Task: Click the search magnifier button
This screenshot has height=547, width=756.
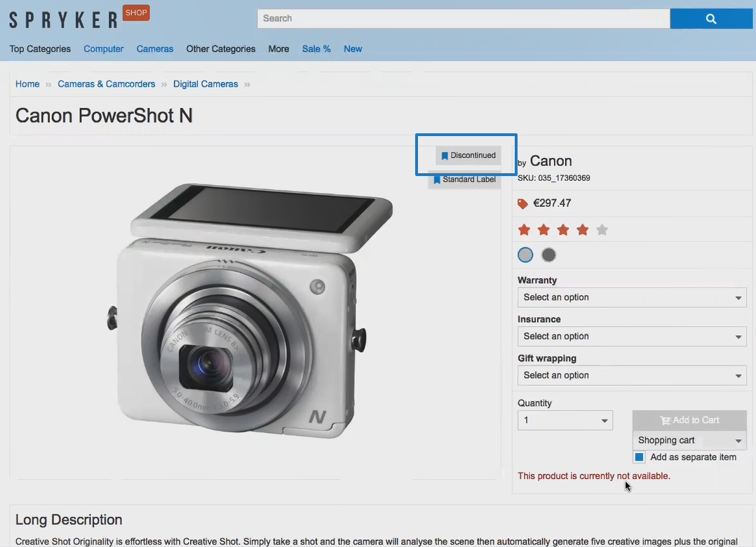Action: pyautogui.click(x=710, y=19)
